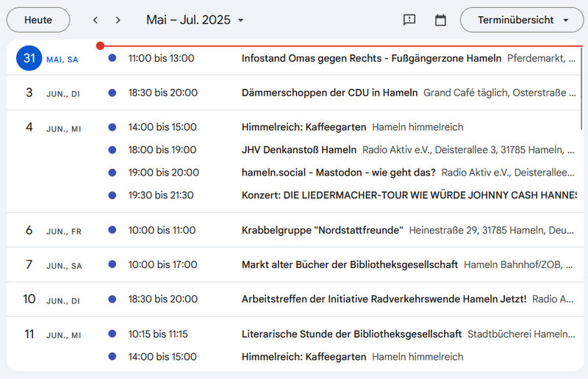
Task: Go to previous period with left chevron
Action: tap(96, 20)
